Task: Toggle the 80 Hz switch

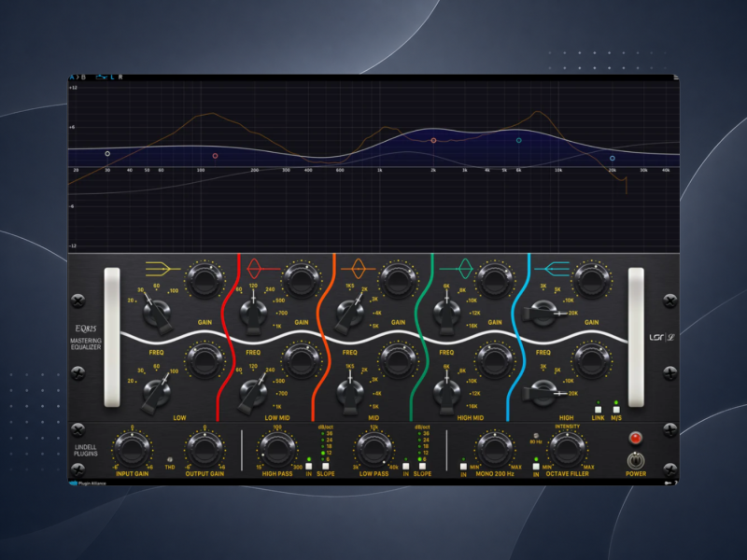Action: click(536, 436)
